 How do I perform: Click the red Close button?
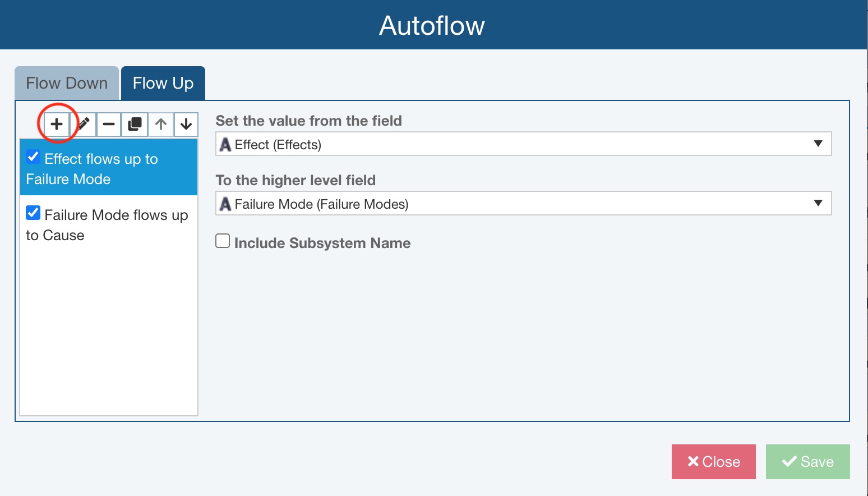click(714, 462)
